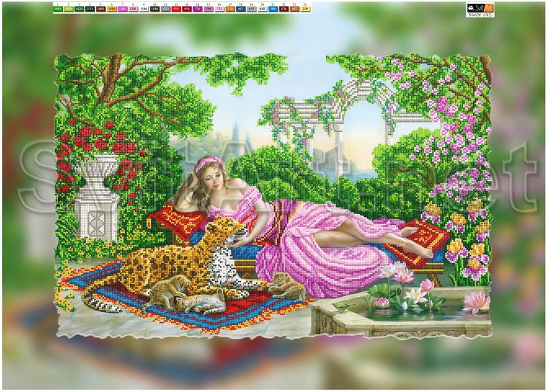Choose the dark 1148 color swatch
The image size is (547, 392).
(155, 10)
